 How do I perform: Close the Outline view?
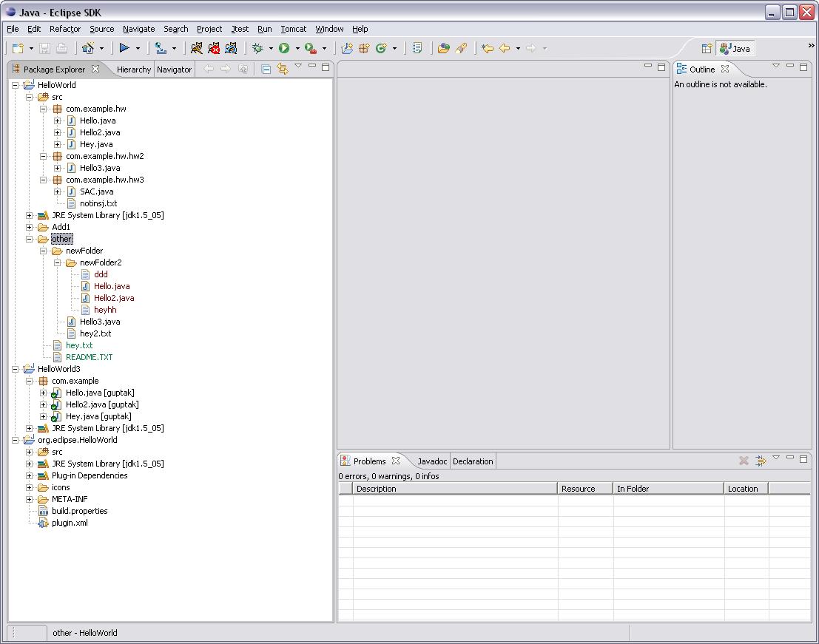coord(725,69)
